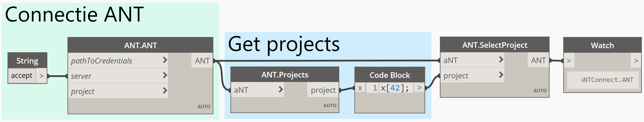
Task: Select the Connectie ANT group title
Action: 74,15
